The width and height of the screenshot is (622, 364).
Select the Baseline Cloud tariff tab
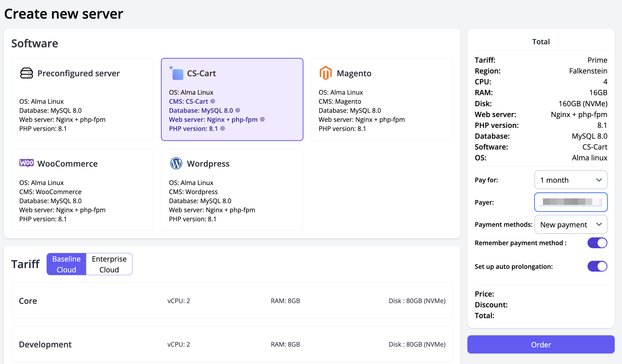point(66,264)
